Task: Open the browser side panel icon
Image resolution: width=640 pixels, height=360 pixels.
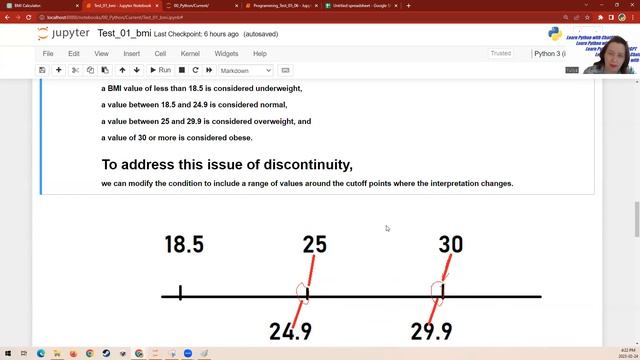Action: coord(611,18)
